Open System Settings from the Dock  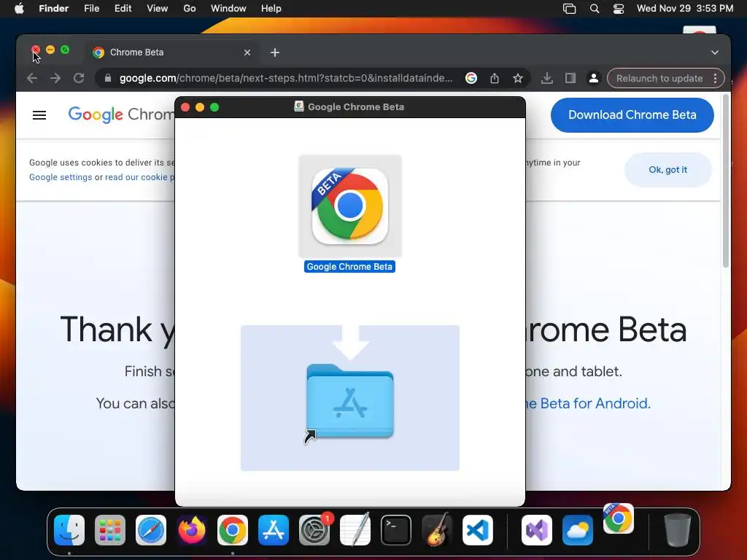314,530
